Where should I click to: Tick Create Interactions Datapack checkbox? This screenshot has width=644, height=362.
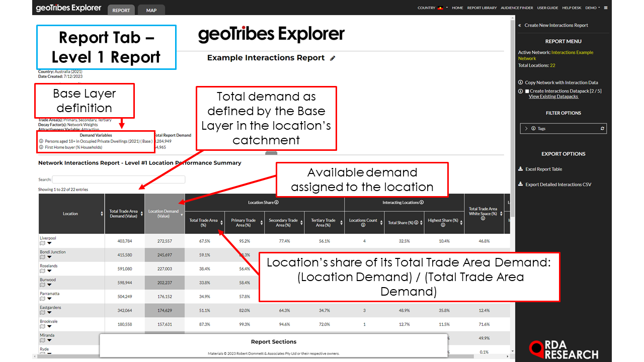click(527, 91)
